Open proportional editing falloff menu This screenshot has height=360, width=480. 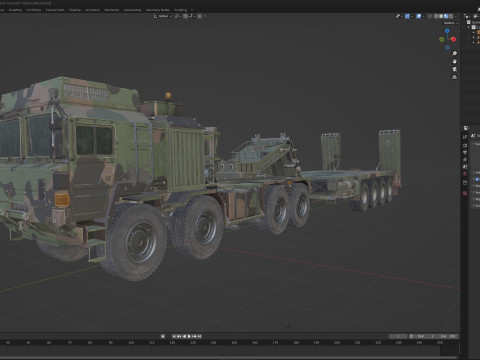205,16
